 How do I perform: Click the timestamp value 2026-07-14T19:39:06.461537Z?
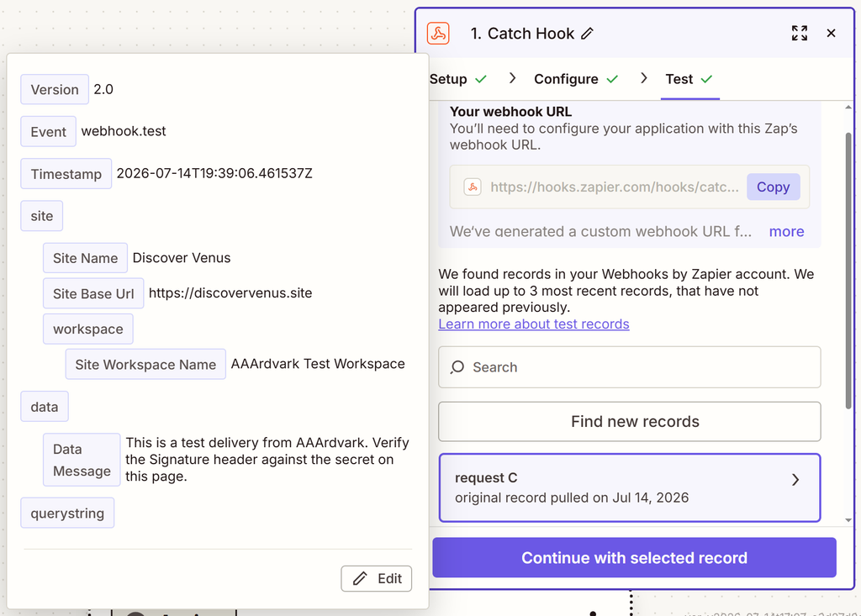[x=214, y=173]
